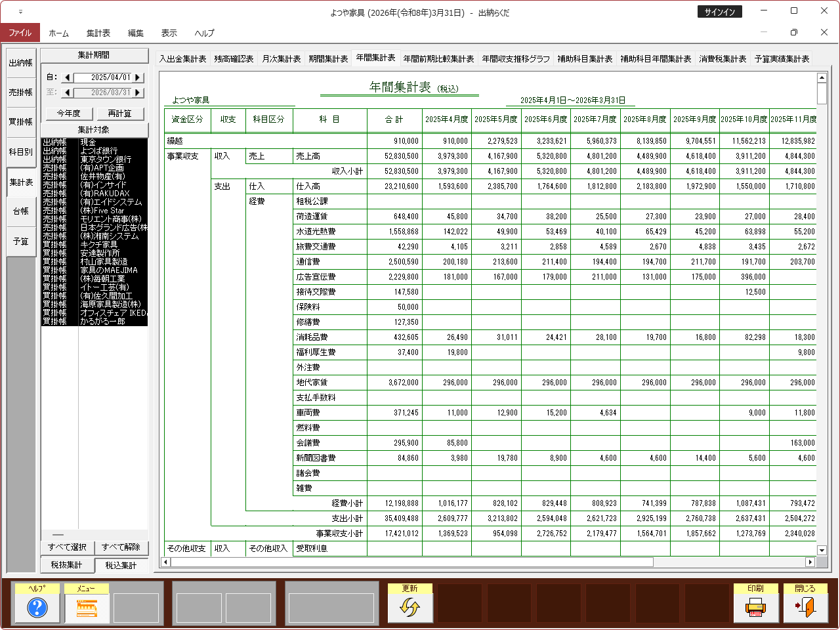Screen dimensions: 840x630
Task: Select tax-excluded aggregation toggle 税抜集計
Action: click(67, 565)
